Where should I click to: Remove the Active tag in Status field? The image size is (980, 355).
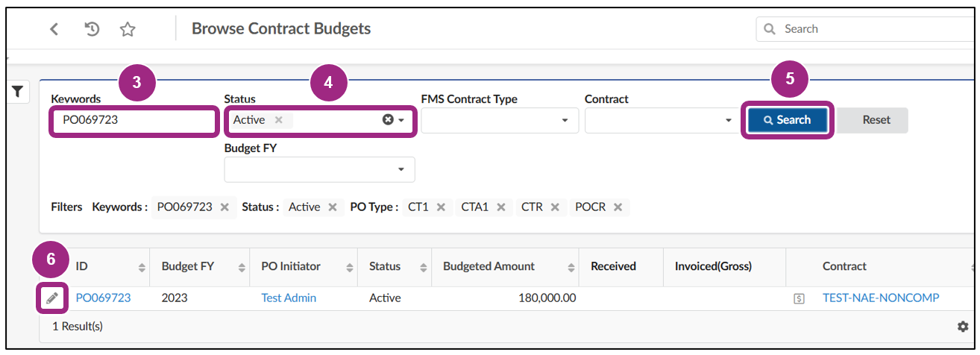point(278,119)
